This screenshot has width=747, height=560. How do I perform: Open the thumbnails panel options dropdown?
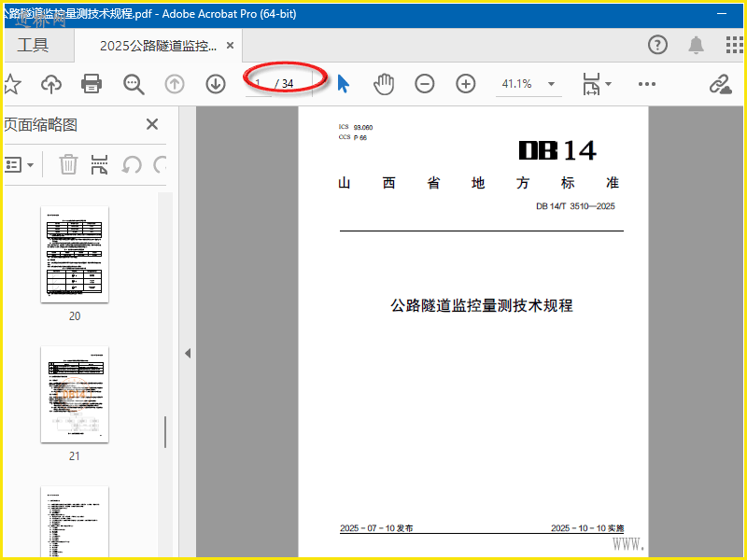[x=19, y=165]
